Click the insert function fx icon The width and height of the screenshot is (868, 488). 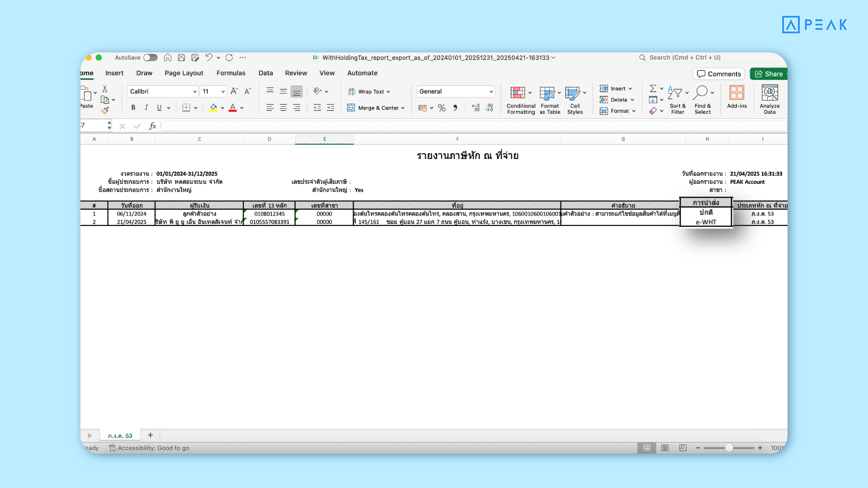pos(152,126)
